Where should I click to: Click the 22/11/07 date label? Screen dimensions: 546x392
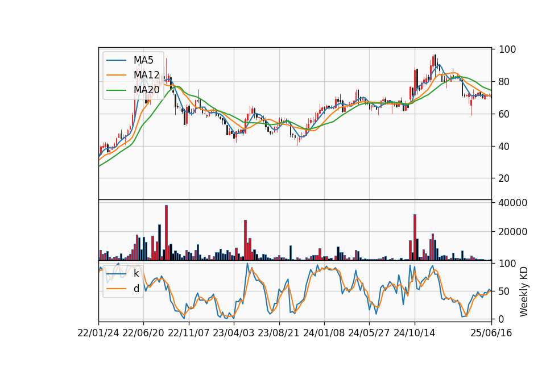click(x=189, y=333)
